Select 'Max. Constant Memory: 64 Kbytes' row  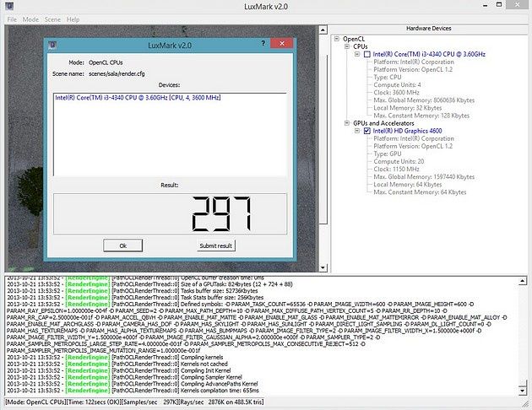click(420, 192)
